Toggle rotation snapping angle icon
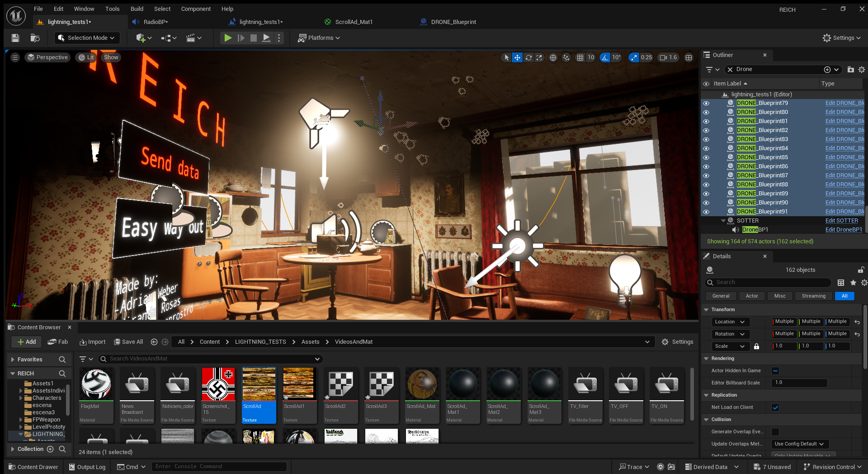The width and height of the screenshot is (868, 474). [x=605, y=57]
